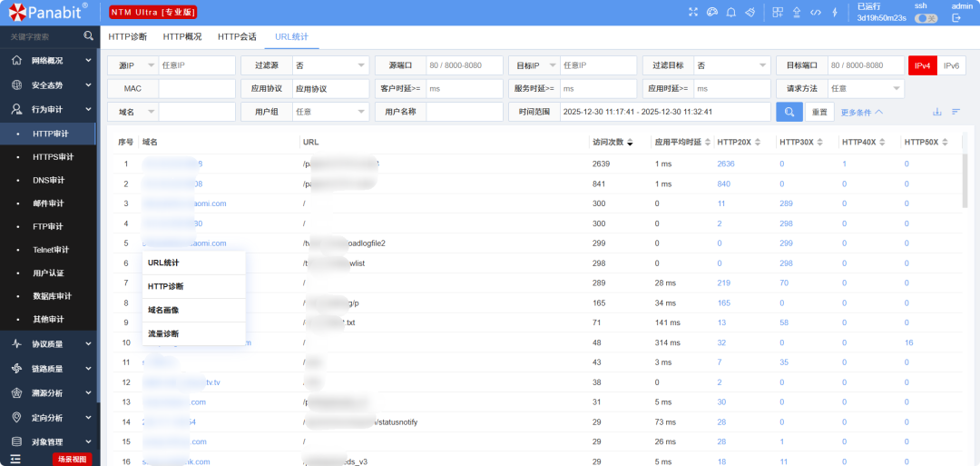Open the add-widget grid icon
The image size is (980, 466).
778,12
